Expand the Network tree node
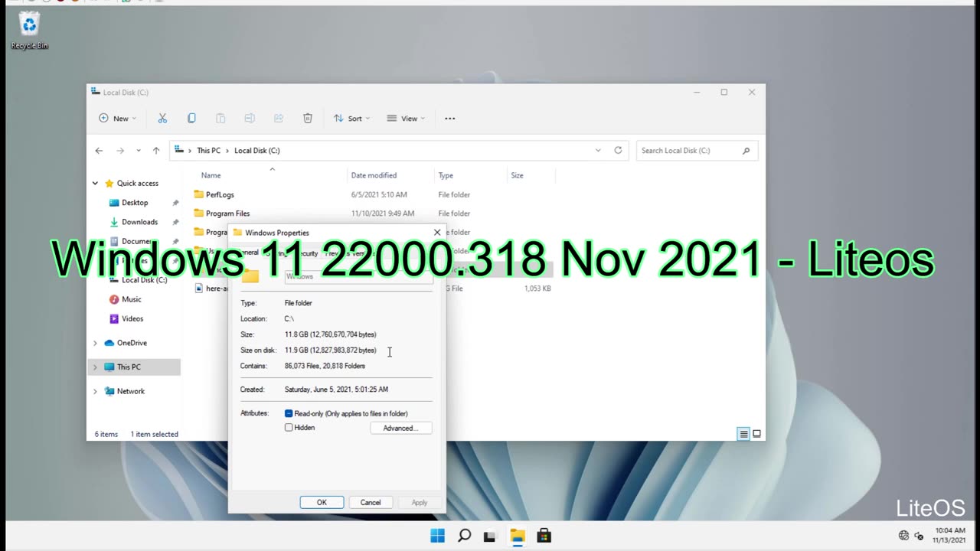Image resolution: width=980 pixels, height=551 pixels. tap(95, 391)
